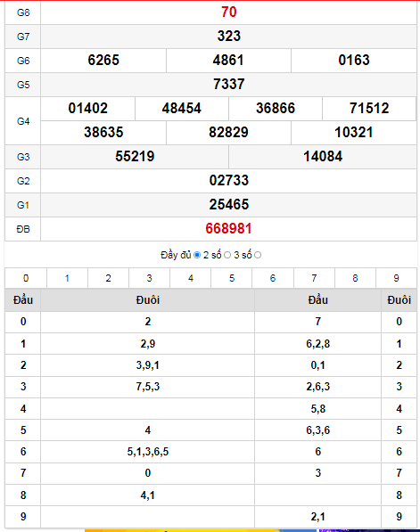Click the G1 prize number 25465
Screen dimensions: 420x532
[229, 205]
